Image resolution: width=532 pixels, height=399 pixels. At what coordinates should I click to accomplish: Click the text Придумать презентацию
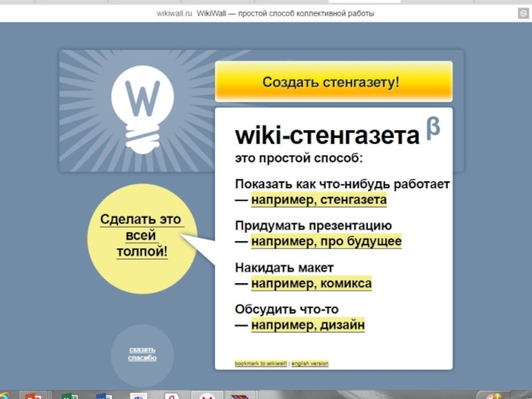click(313, 225)
